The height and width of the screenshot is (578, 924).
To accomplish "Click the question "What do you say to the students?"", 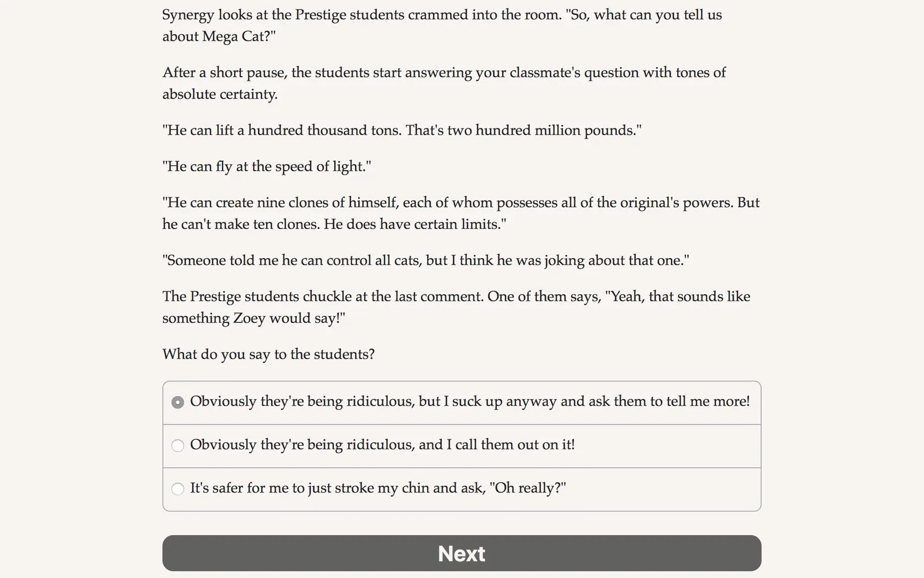I will 268,354.
